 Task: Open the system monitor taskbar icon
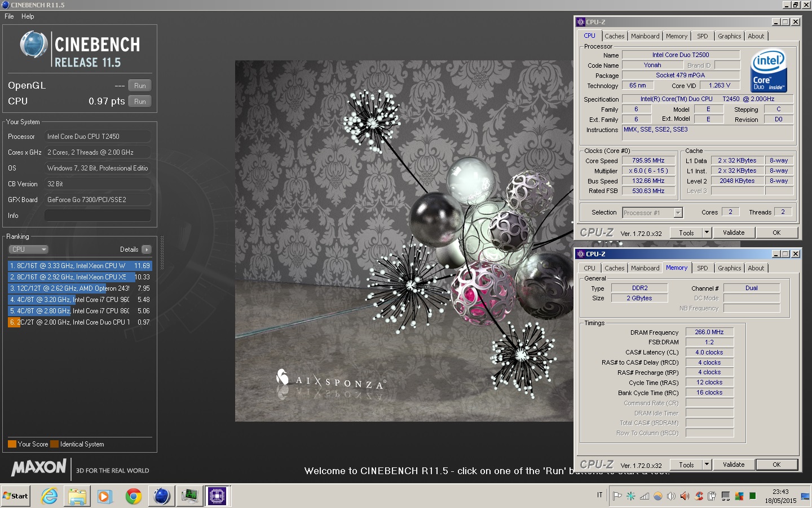coord(189,496)
